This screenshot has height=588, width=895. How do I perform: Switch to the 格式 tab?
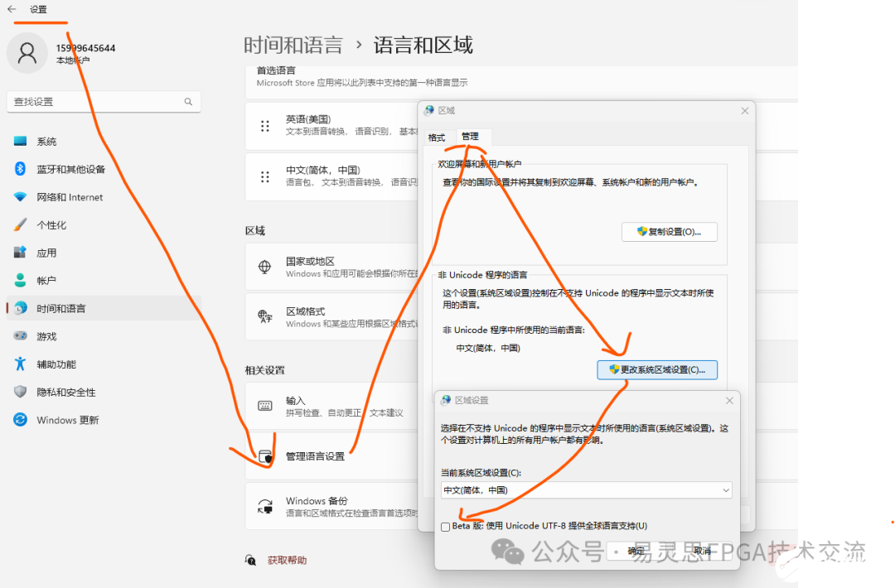click(436, 137)
